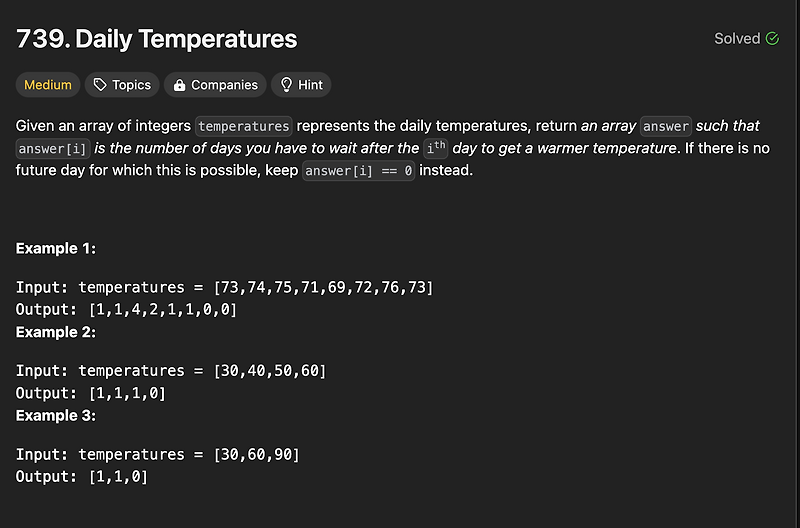Show the Hint
Screen dimensions: 800x528
[301, 85]
